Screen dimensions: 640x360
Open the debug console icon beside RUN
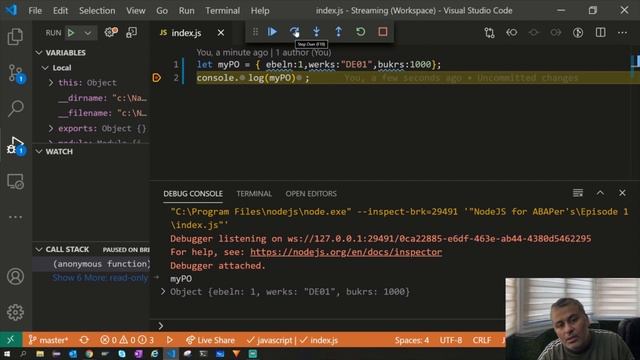coord(131,32)
